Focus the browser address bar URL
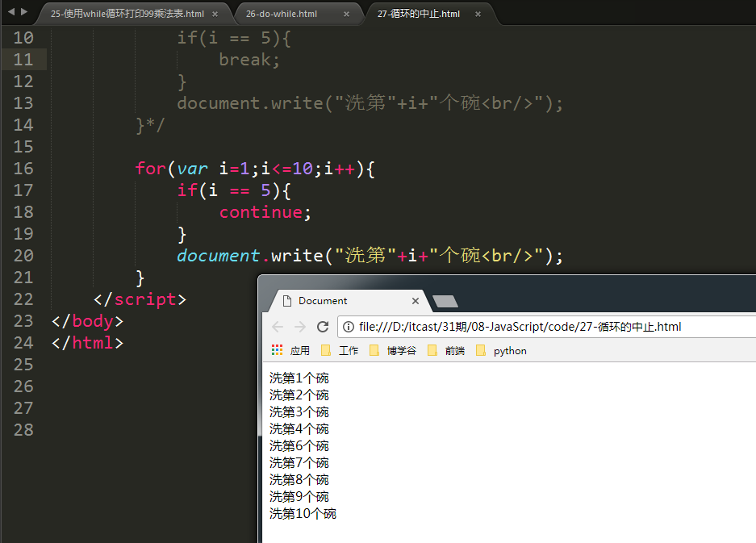 [x=520, y=327]
